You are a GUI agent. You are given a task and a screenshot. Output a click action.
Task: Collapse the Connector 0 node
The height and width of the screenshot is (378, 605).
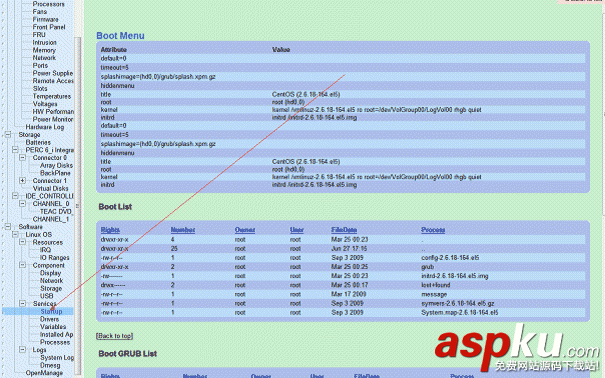[22, 158]
